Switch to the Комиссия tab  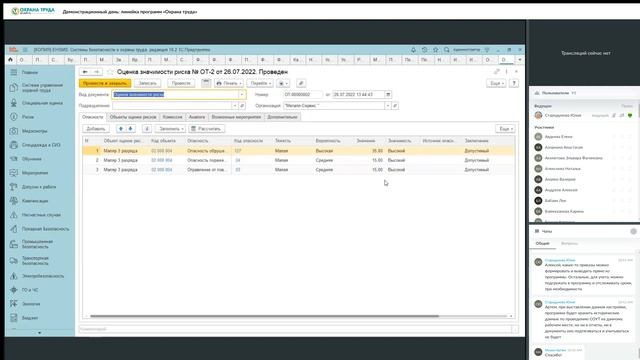point(172,117)
